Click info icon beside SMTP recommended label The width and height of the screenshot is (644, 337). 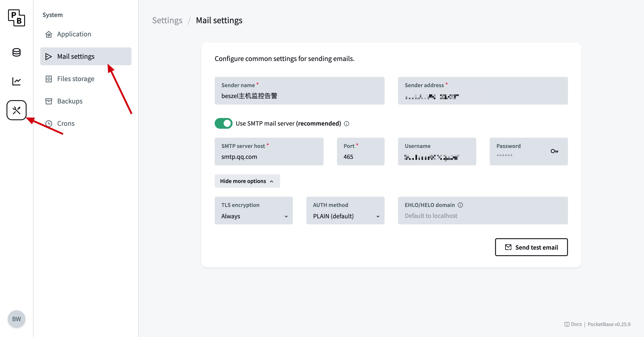(x=347, y=124)
